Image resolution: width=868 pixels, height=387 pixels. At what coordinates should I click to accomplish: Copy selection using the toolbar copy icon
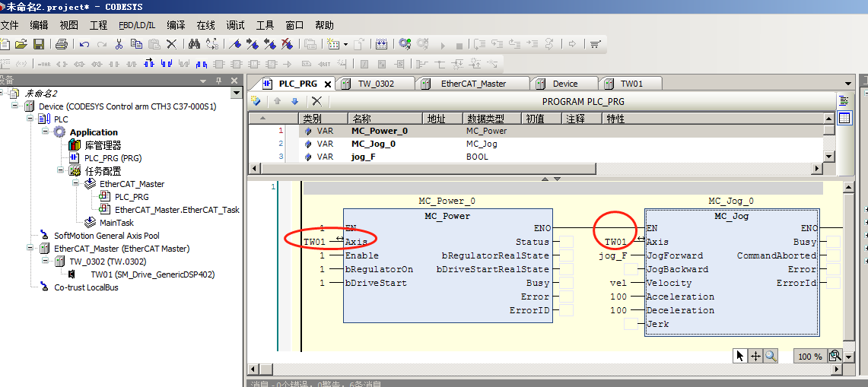point(135,44)
